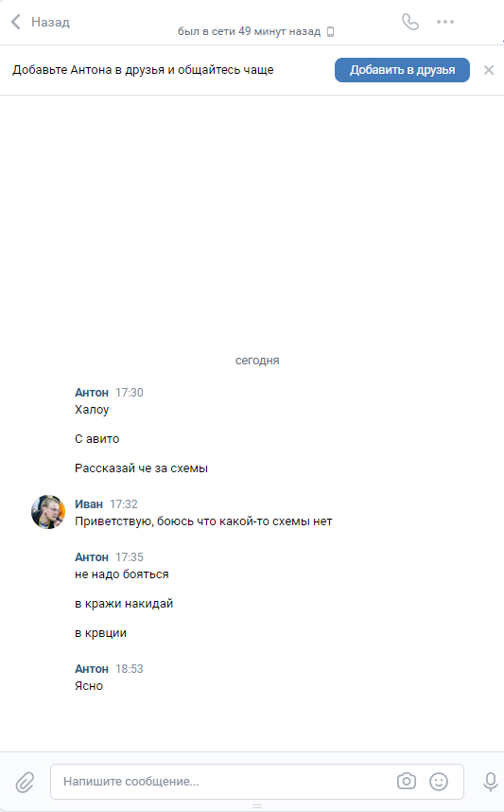Screen dimensions: 504x812
Task: Focus the Напишите сообщение input field
Action: coord(222,782)
